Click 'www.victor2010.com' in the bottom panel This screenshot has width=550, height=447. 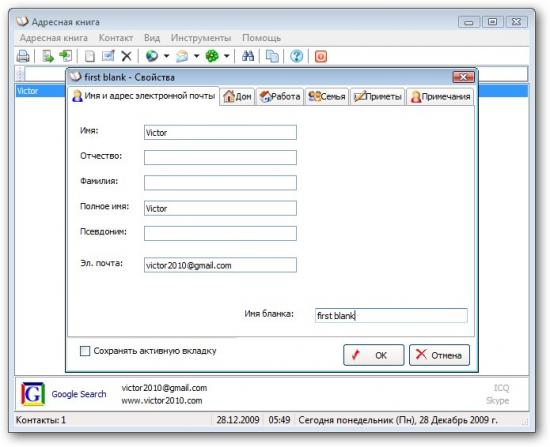point(162,400)
